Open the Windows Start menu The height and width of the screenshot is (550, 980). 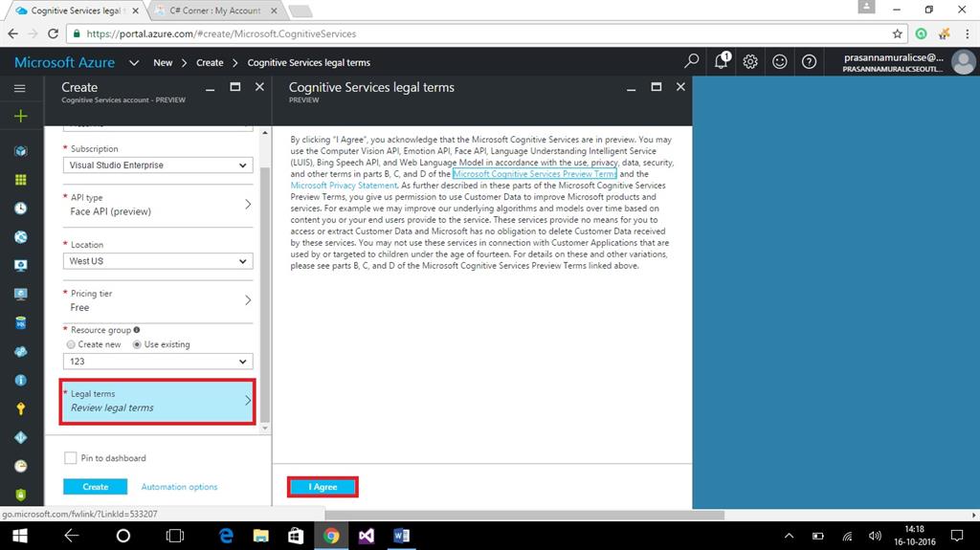point(20,536)
